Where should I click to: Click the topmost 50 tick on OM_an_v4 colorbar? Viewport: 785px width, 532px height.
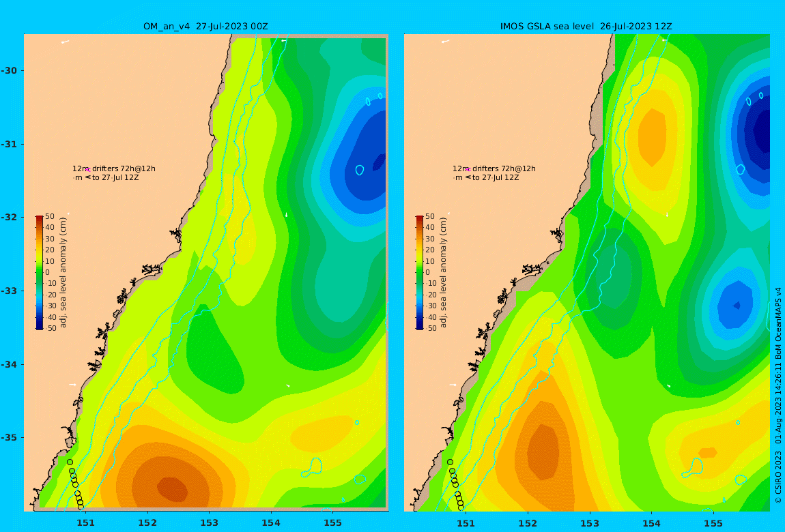tap(50, 216)
